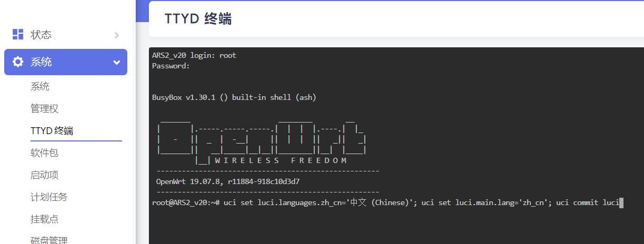Go to 磁盘管理 disk management
This screenshot has width=644, height=244.
(x=49, y=240)
